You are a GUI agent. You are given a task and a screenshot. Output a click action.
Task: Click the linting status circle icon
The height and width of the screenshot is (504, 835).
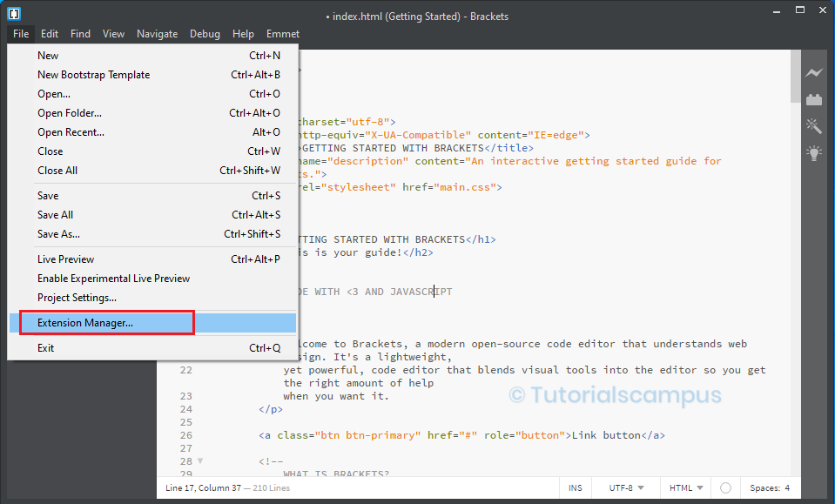(x=725, y=488)
